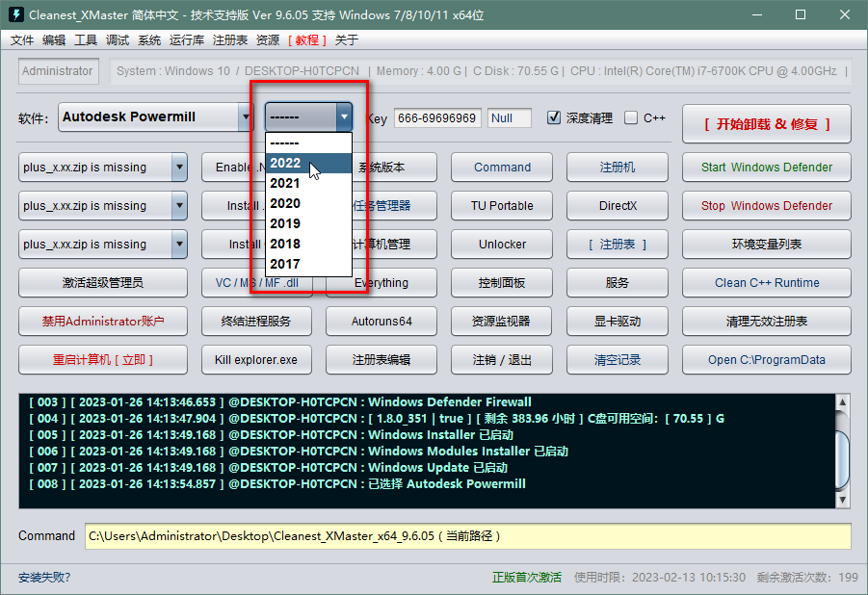Select 2019 from the year list
Viewport: 868px width, 595px height.
click(308, 223)
